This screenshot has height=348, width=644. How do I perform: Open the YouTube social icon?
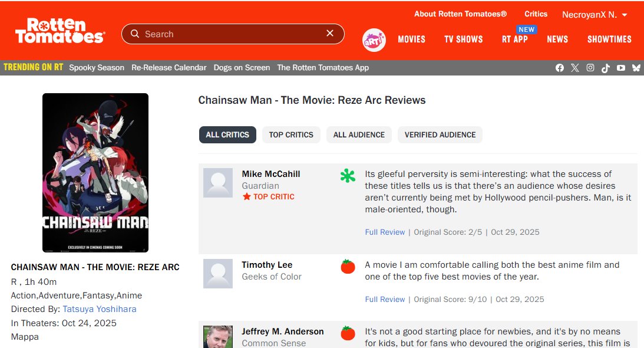[x=621, y=68]
